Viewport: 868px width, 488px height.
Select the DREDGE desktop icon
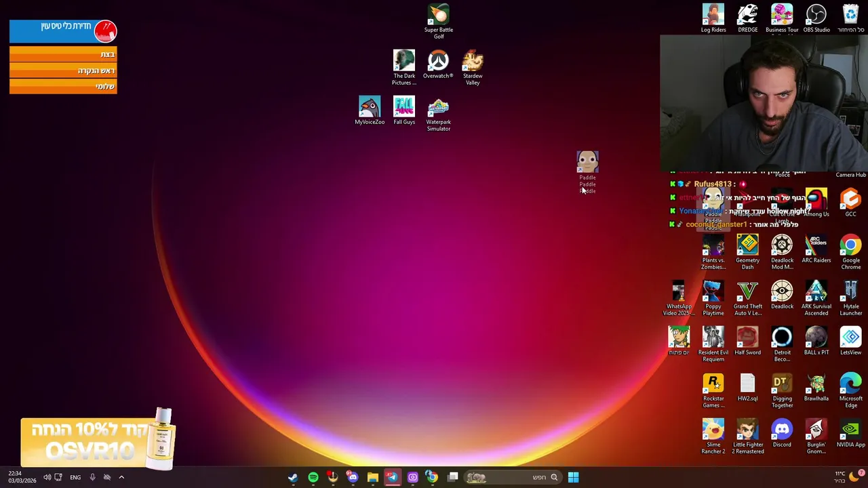pyautogui.click(x=747, y=18)
